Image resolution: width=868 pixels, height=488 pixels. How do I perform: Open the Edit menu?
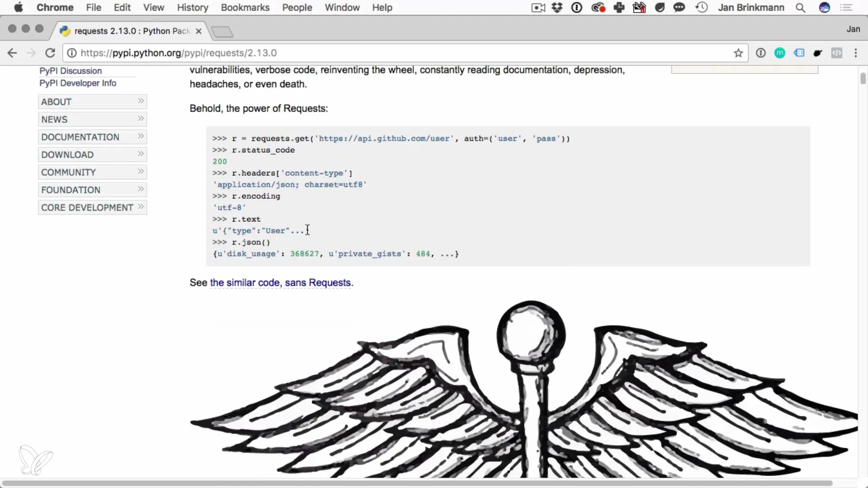[x=122, y=8]
